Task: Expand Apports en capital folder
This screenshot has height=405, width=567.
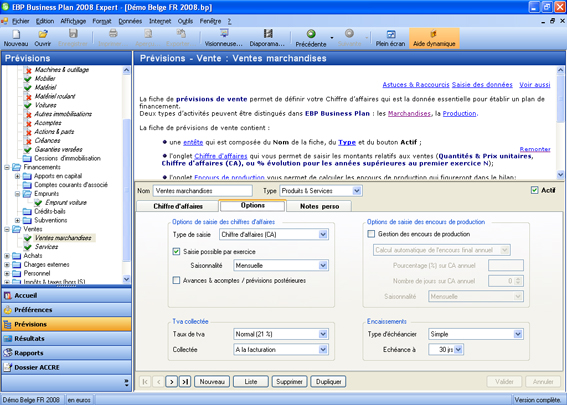Action: pos(17,176)
